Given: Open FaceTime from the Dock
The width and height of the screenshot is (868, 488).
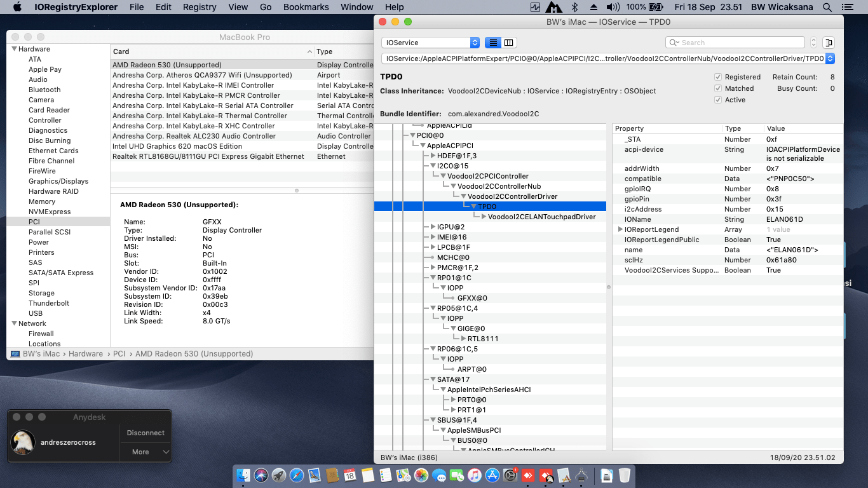Looking at the screenshot, I should pos(457,475).
